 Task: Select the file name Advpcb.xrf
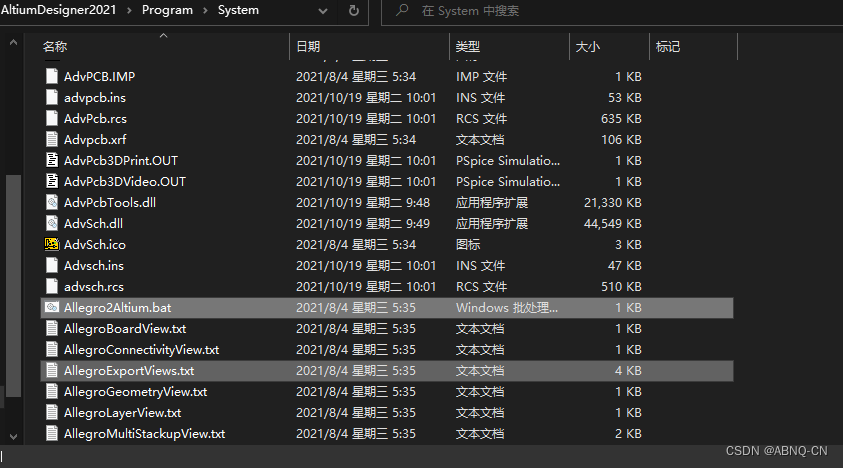pyautogui.click(x=95, y=139)
